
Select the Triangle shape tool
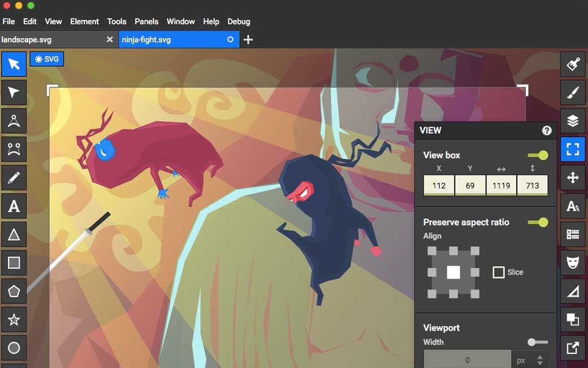[x=14, y=234]
